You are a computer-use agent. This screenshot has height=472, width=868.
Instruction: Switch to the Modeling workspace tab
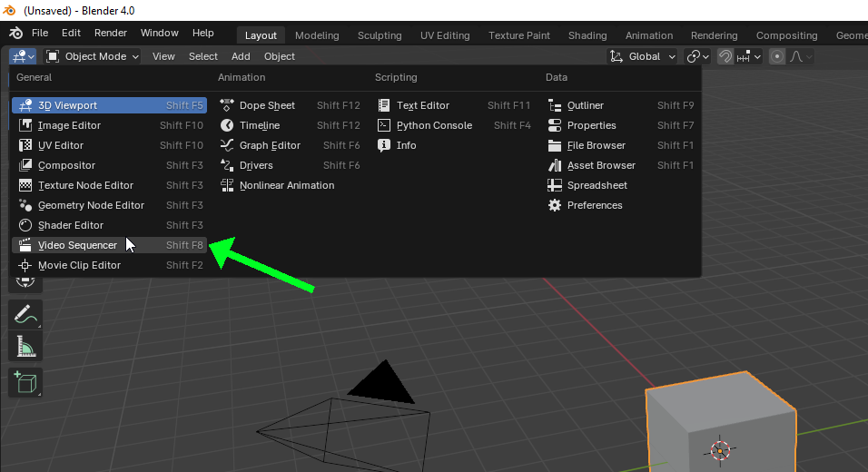click(317, 35)
